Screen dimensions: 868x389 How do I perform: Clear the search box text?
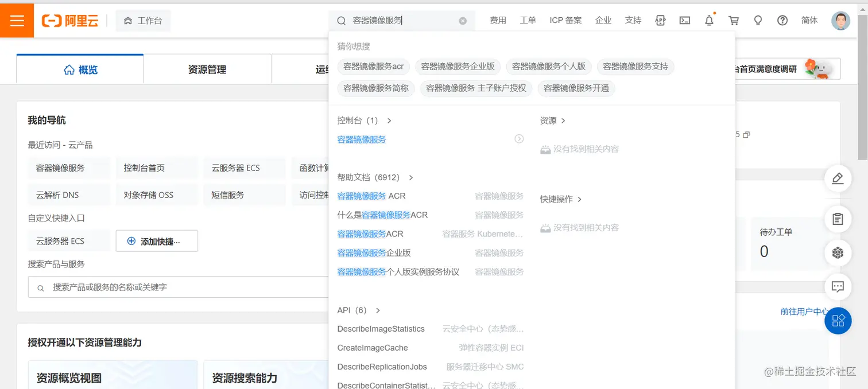coord(463,21)
